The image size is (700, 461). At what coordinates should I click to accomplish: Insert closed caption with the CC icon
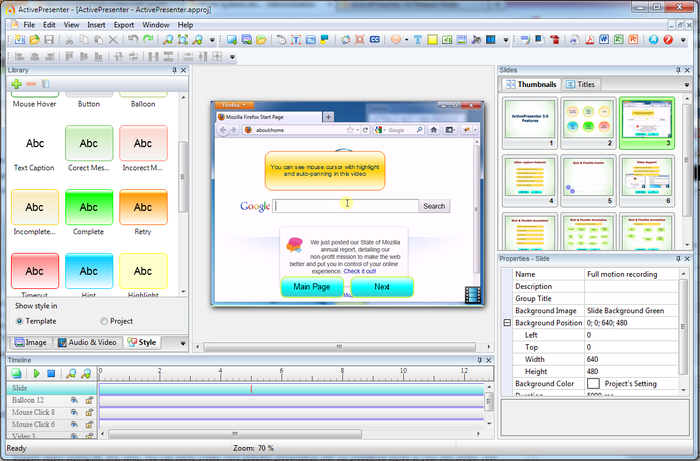(374, 40)
